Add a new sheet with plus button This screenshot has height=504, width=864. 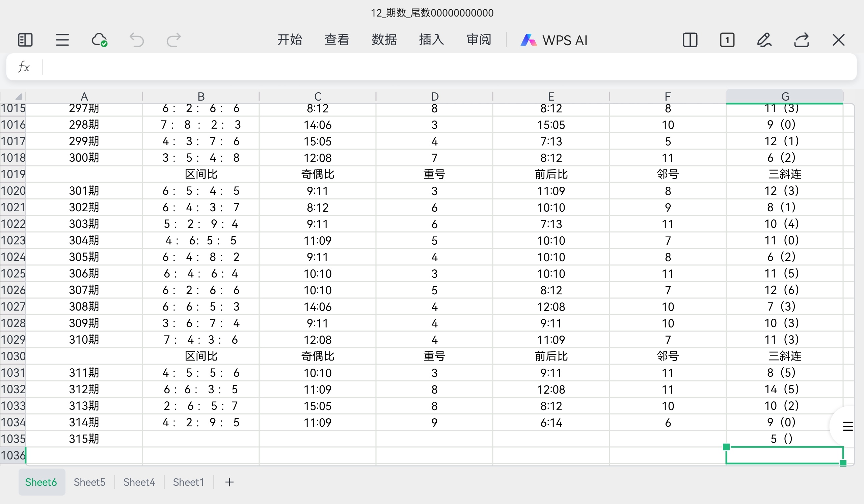coord(230,482)
